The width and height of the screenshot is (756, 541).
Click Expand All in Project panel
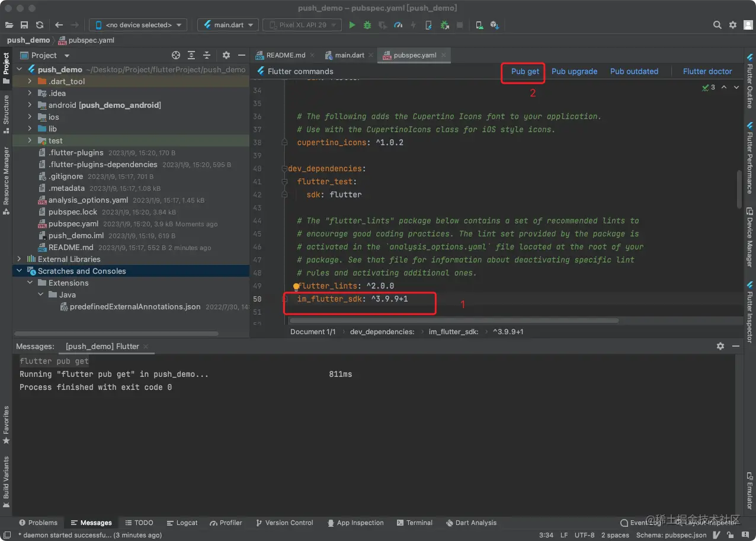[x=191, y=55]
